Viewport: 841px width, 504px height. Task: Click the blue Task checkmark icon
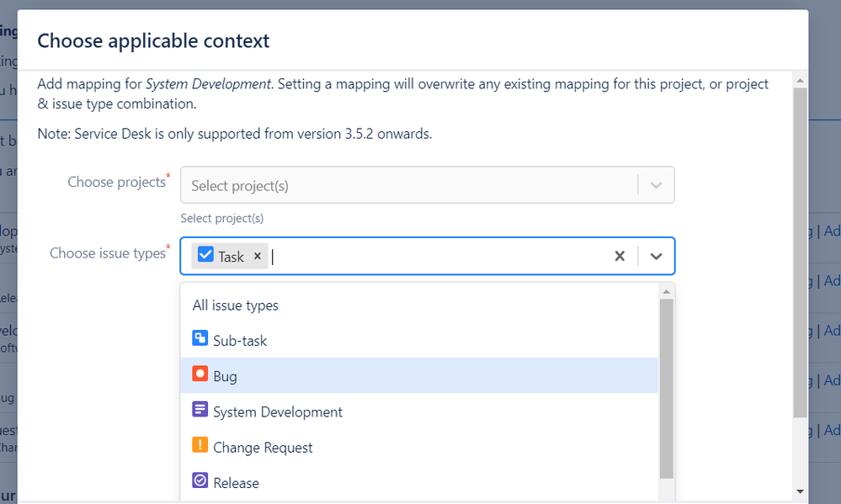coord(205,256)
